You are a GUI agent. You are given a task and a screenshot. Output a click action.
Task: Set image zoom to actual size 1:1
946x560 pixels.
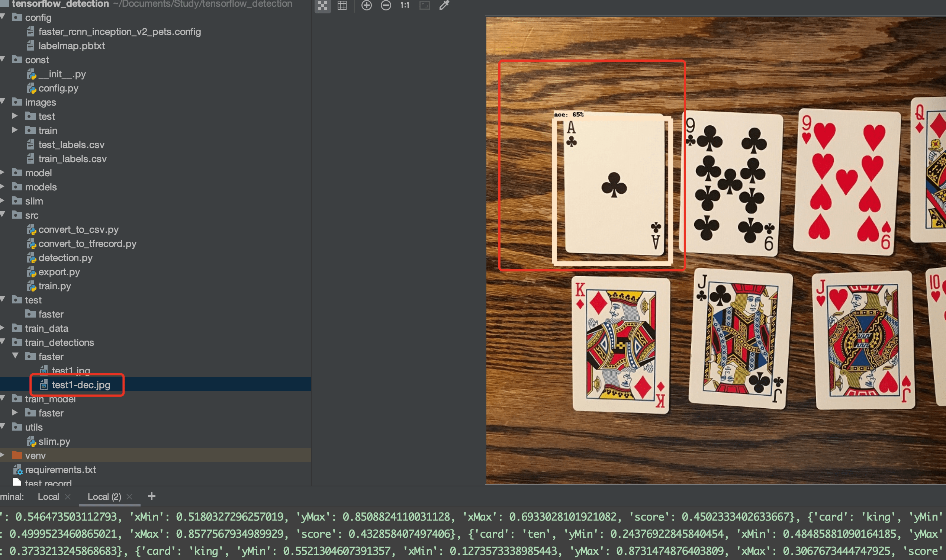pyautogui.click(x=405, y=5)
